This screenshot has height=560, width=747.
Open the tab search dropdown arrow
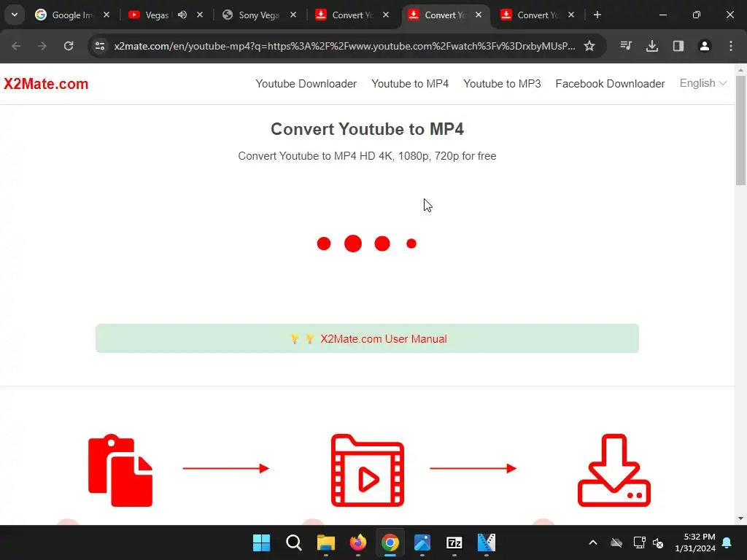15,15
